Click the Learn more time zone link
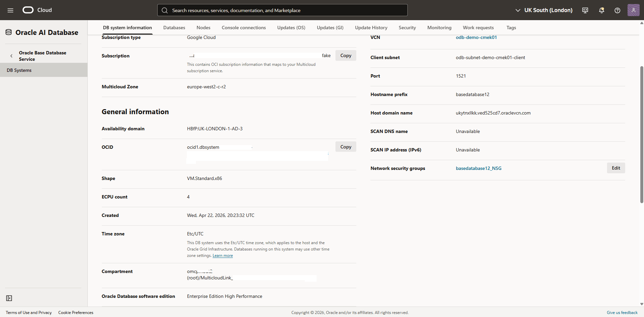This screenshot has height=317, width=644. (x=223, y=256)
